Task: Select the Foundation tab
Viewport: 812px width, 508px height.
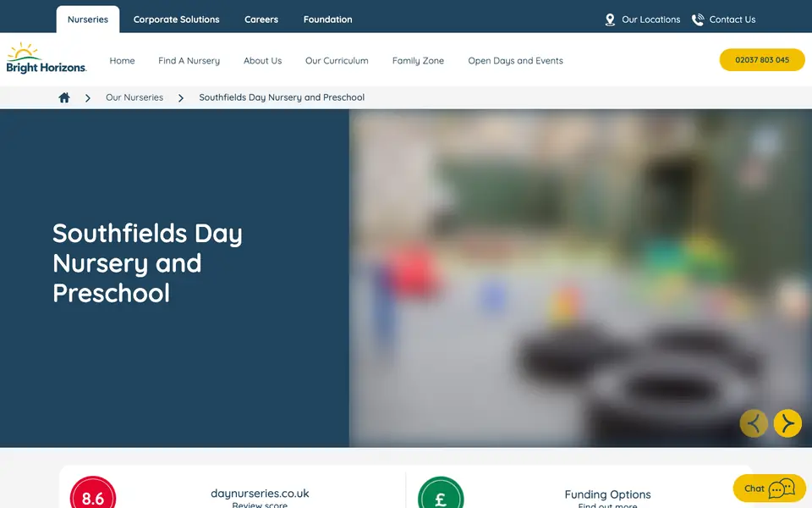Action: (x=328, y=19)
